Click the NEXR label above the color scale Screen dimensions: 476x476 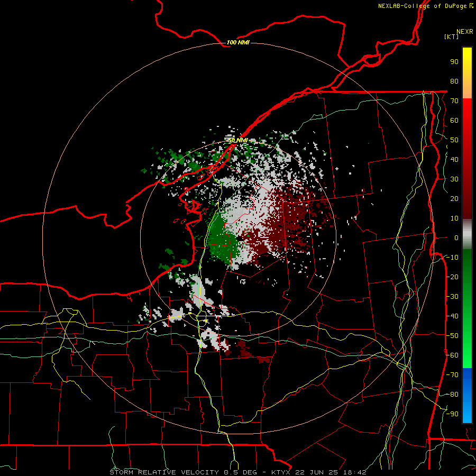point(464,32)
